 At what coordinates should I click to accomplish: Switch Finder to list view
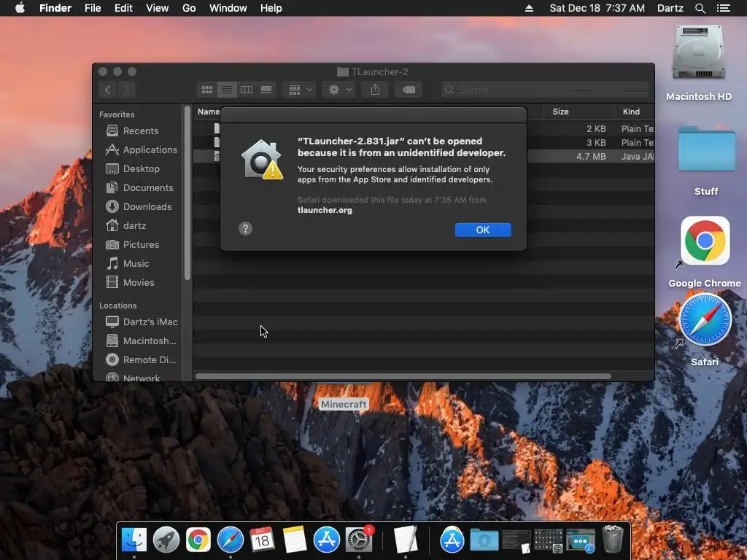(x=227, y=90)
